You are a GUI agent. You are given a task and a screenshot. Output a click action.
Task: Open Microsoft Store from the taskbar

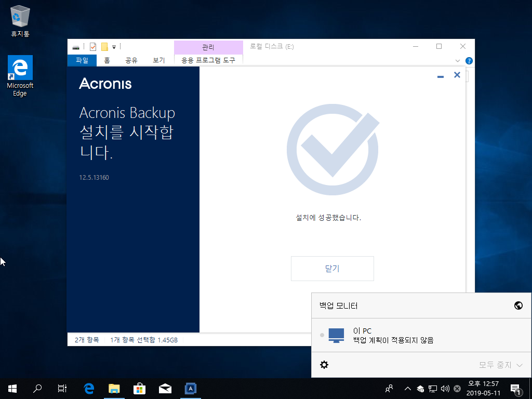139,389
